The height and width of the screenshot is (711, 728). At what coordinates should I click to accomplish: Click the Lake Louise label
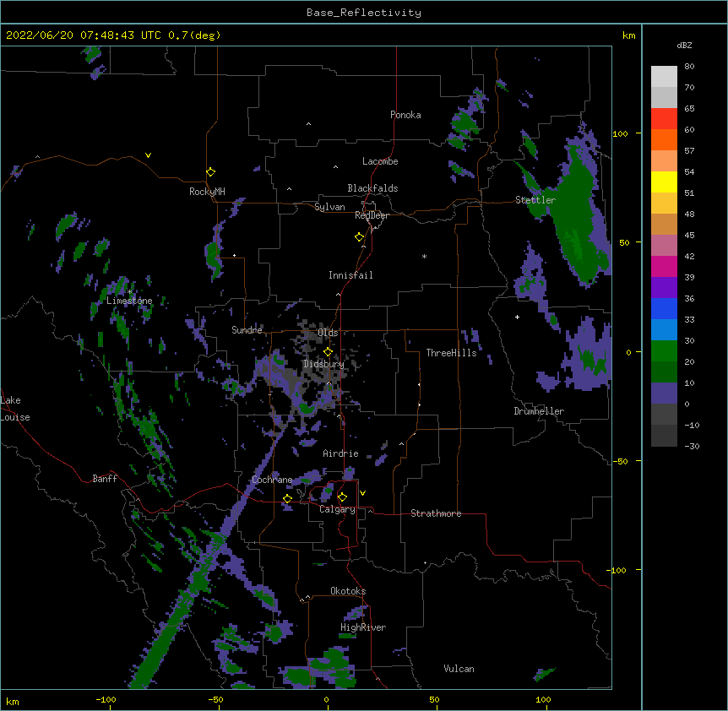tap(15, 409)
